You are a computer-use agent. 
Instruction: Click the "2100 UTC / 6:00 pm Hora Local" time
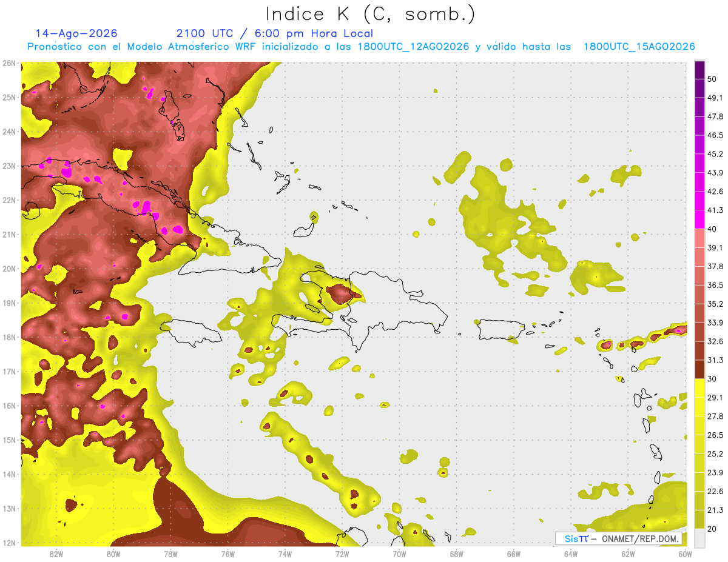[x=275, y=33]
